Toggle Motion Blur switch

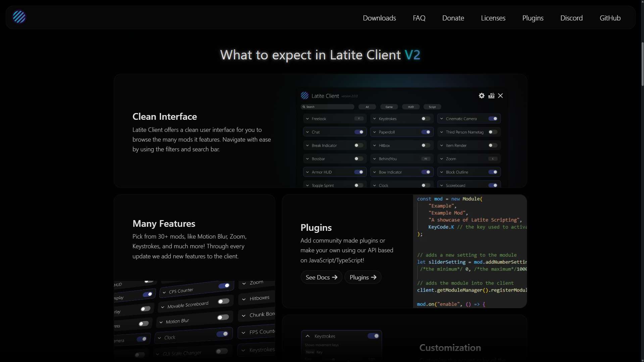point(223,317)
